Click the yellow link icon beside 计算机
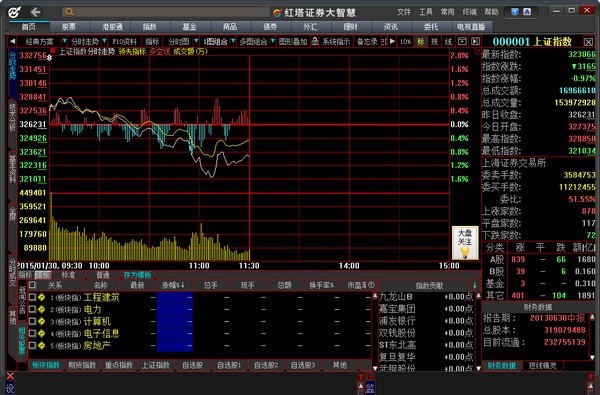Screen dimensions: 600x395 tap(41, 322)
